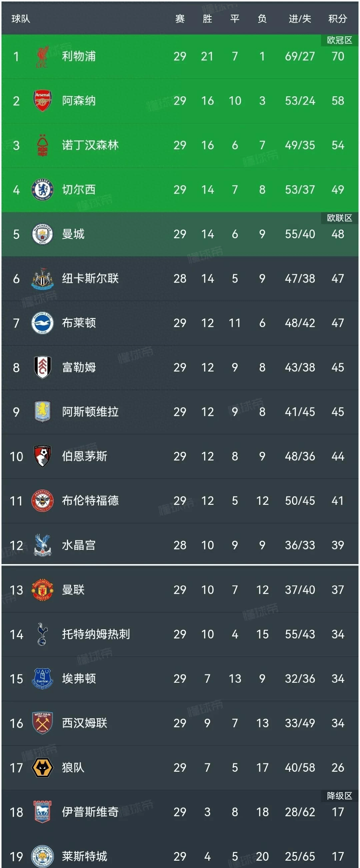Select the Nottingham Forest crest icon
Image resolution: width=360 pixels, height=868 pixels.
(42, 145)
